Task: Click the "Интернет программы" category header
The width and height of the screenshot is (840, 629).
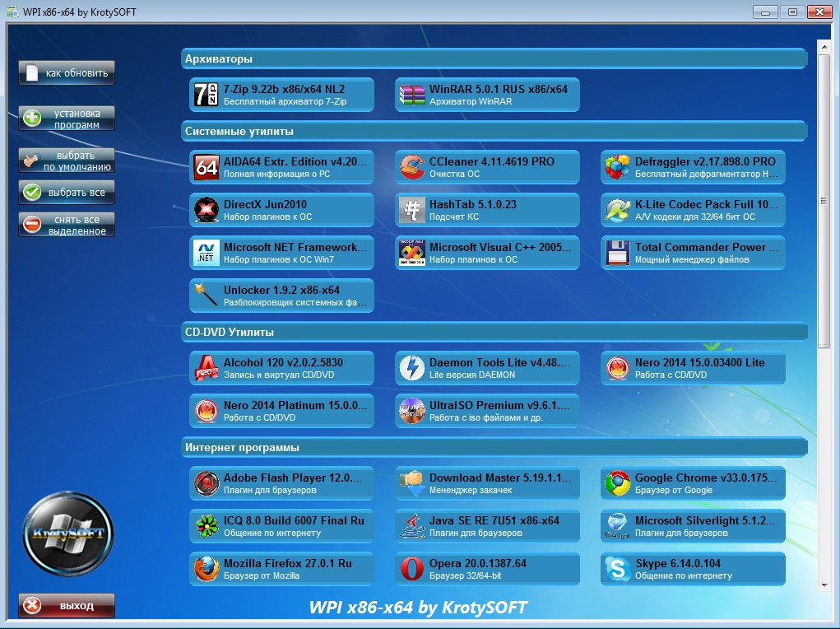Action: click(494, 447)
